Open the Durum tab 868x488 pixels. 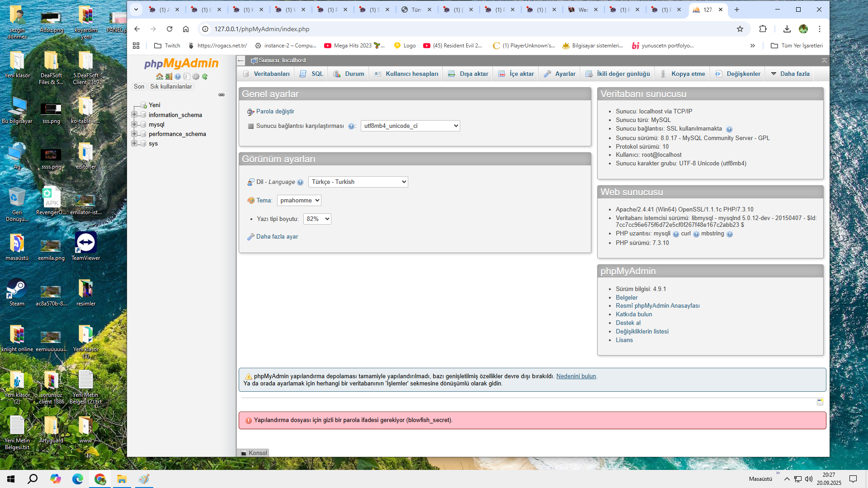(x=349, y=74)
